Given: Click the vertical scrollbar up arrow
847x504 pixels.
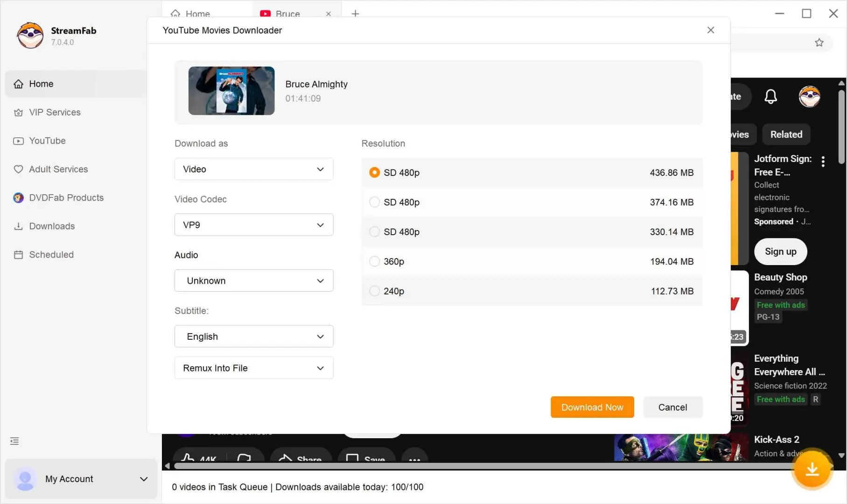Looking at the screenshot, I should [841, 83].
